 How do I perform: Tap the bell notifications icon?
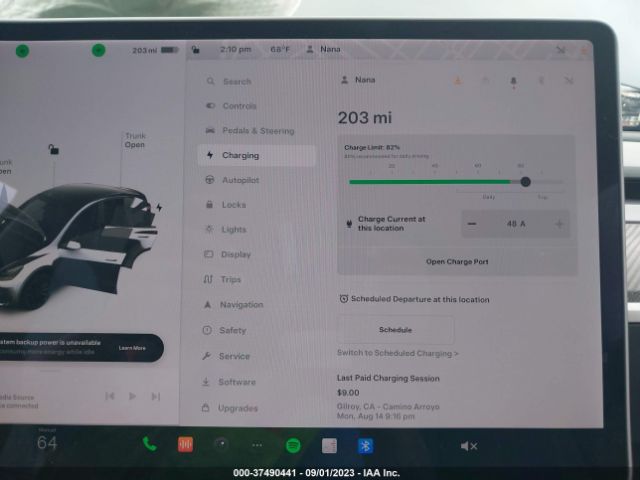coord(513,81)
